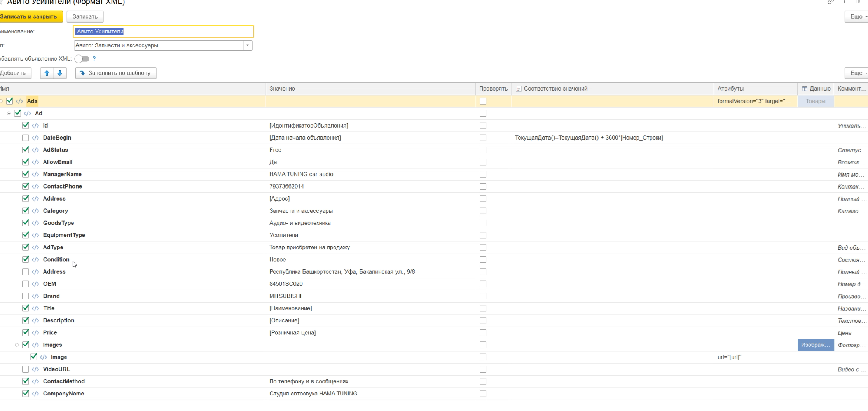Viewport: 868px width, 411px height.
Task: Click the Наименование field with Авито Усилители
Action: tap(164, 31)
